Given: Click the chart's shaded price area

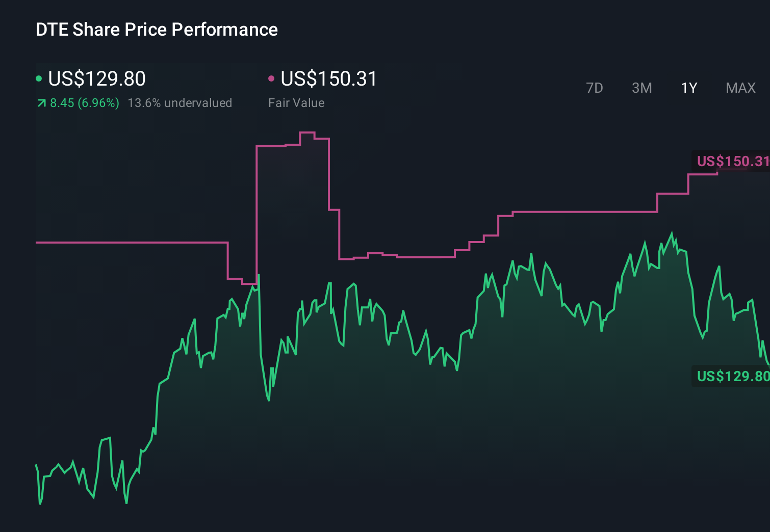Looking at the screenshot, I should click(357, 433).
